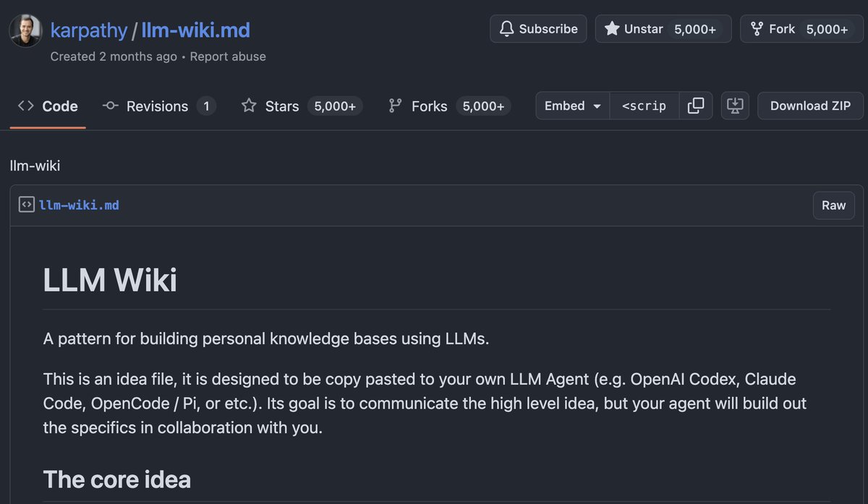Click the fork icon in Forks tab
Viewport: 868px width, 504px height.
(395, 106)
